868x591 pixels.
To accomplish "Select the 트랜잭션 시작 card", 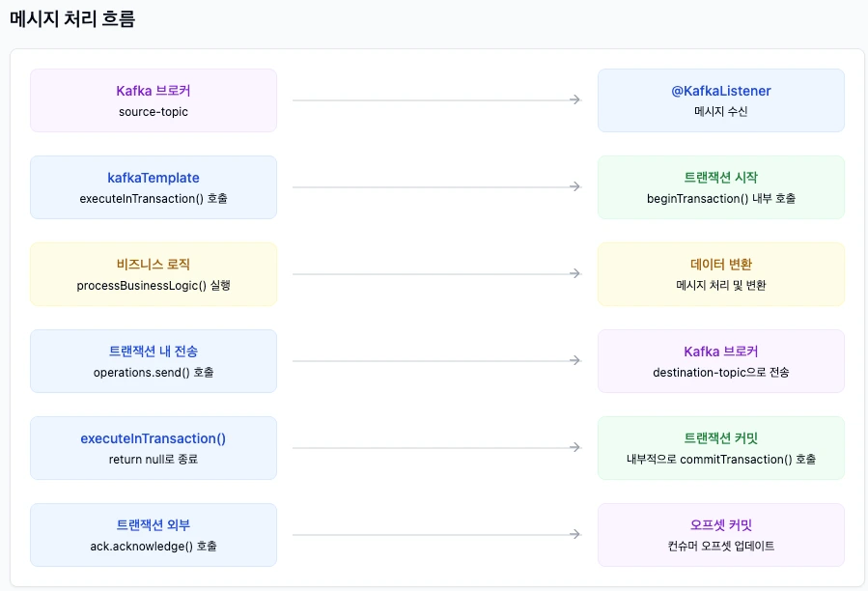I will click(720, 186).
